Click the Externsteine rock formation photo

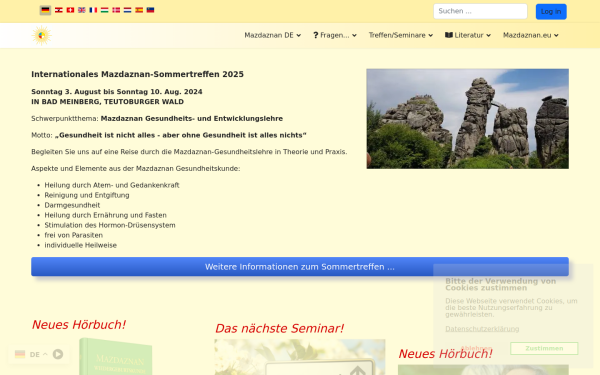[467, 119]
